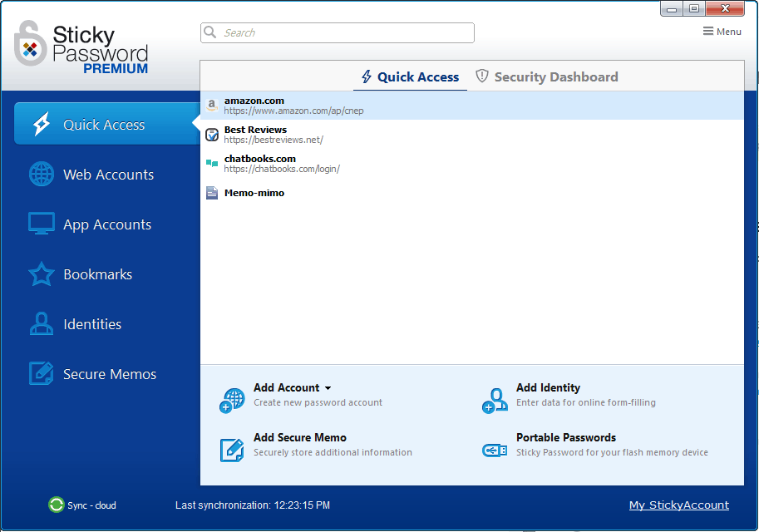Click the amazon.com site favicon
This screenshot has height=532, width=759.
point(211,105)
